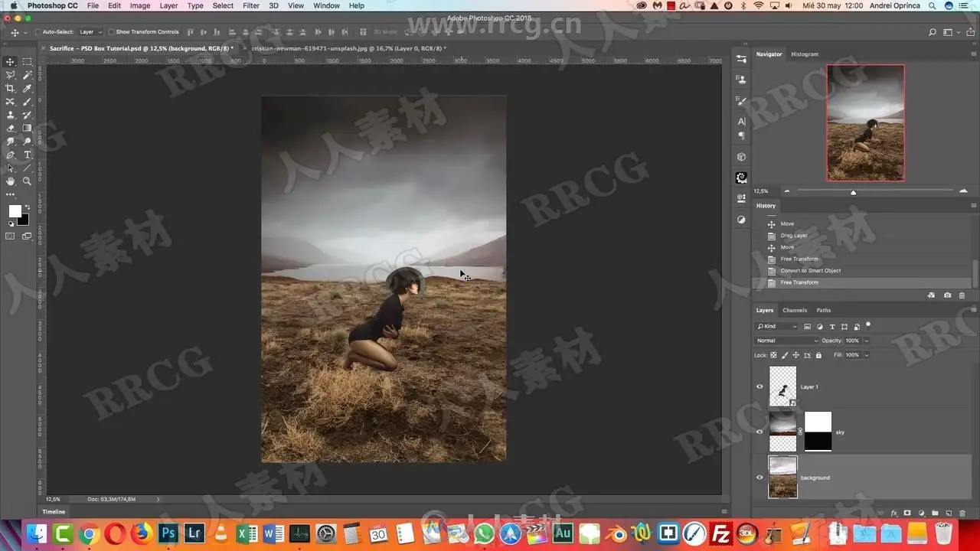This screenshot has height=551, width=980.
Task: Open the Layer menu
Action: coord(168,5)
